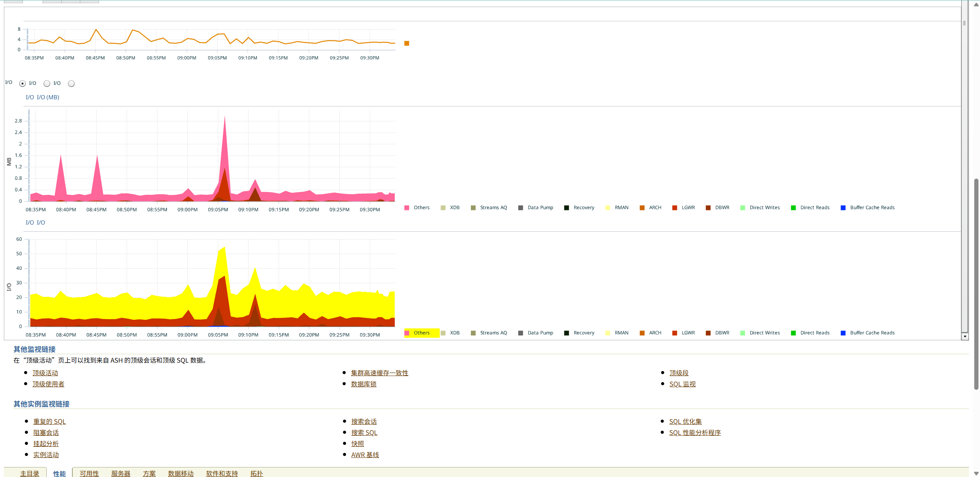Select the first I/O radio button
Viewport: 980px width, 477px height.
click(x=23, y=83)
